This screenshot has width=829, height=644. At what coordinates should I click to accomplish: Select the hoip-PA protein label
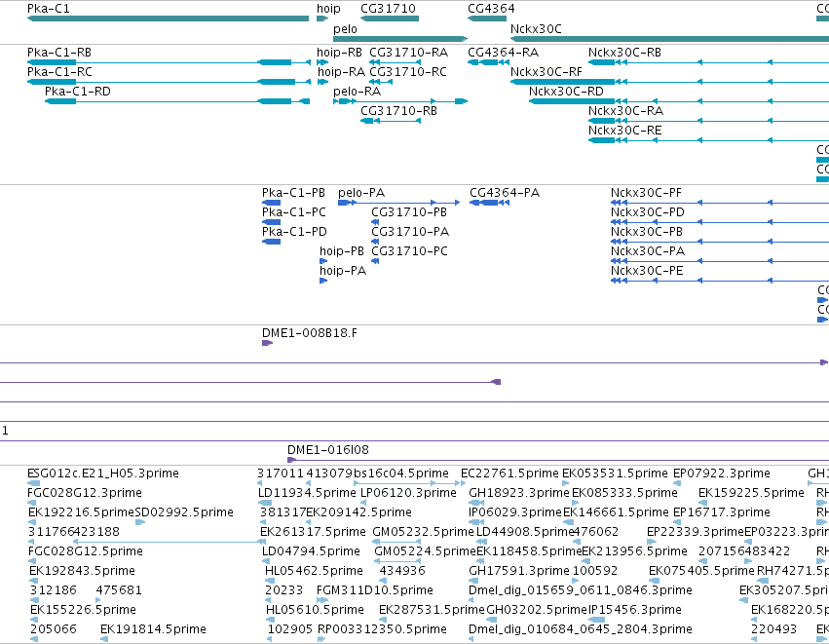pos(343,271)
